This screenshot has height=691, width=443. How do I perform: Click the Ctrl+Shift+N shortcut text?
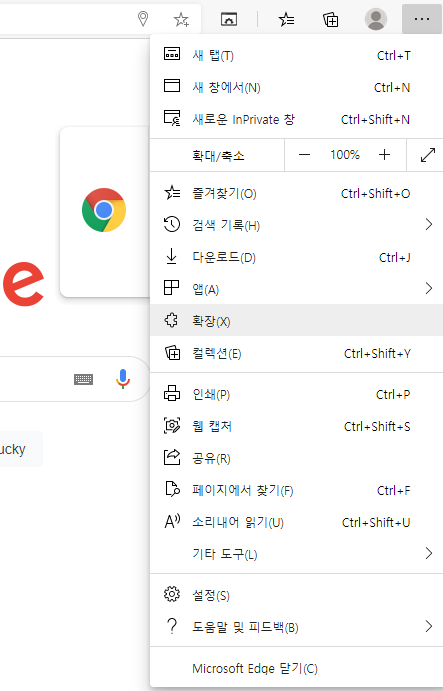tap(375, 119)
